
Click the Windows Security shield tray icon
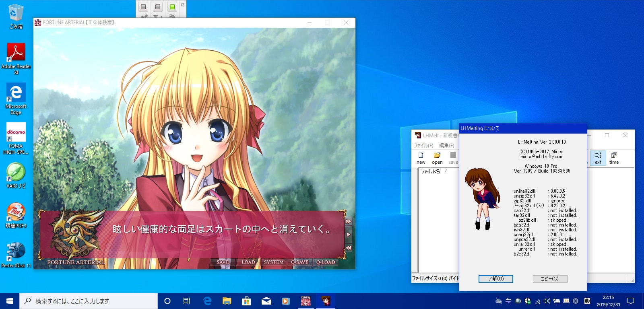(528, 301)
